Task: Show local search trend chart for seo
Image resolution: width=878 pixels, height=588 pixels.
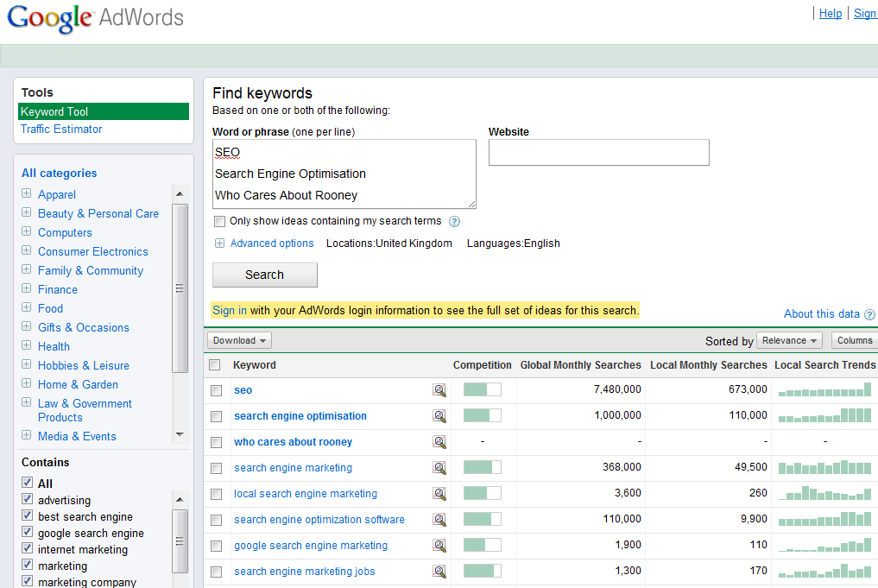Action: (x=824, y=389)
